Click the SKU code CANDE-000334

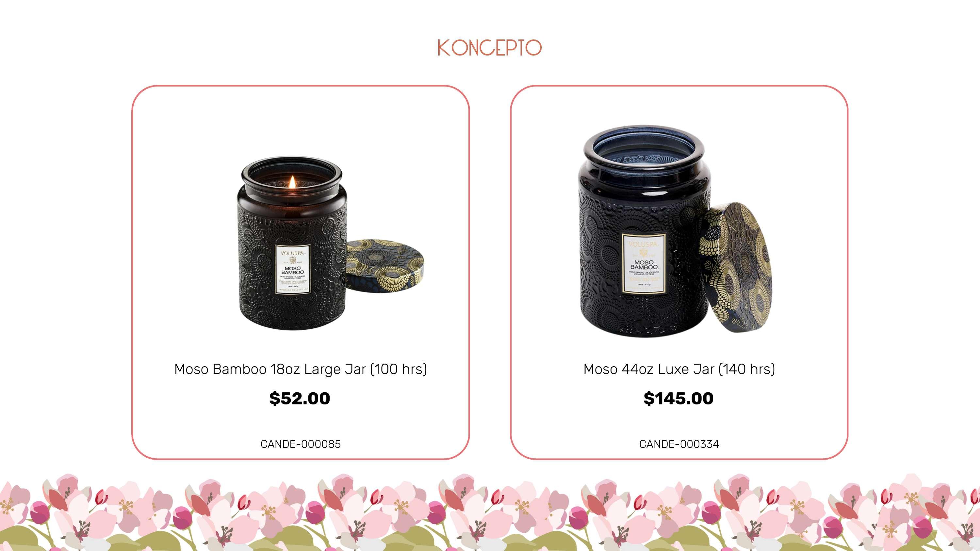(x=679, y=444)
